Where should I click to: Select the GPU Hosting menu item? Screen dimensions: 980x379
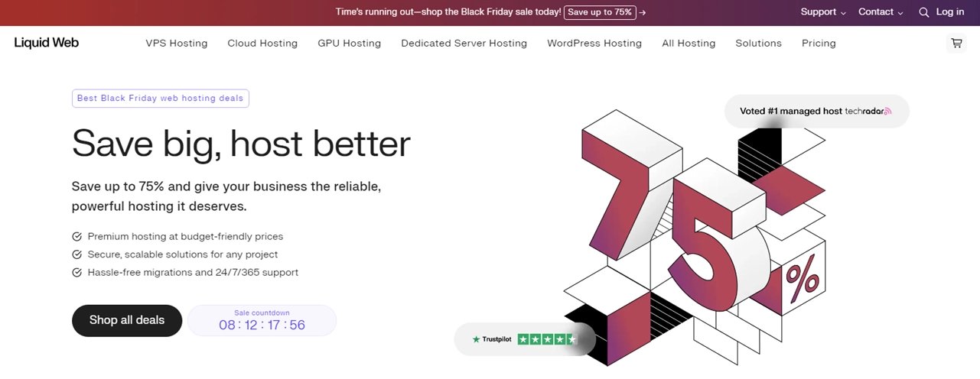tap(350, 44)
